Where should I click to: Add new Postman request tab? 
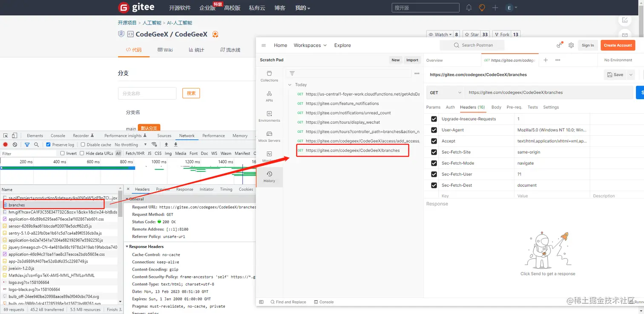(546, 60)
